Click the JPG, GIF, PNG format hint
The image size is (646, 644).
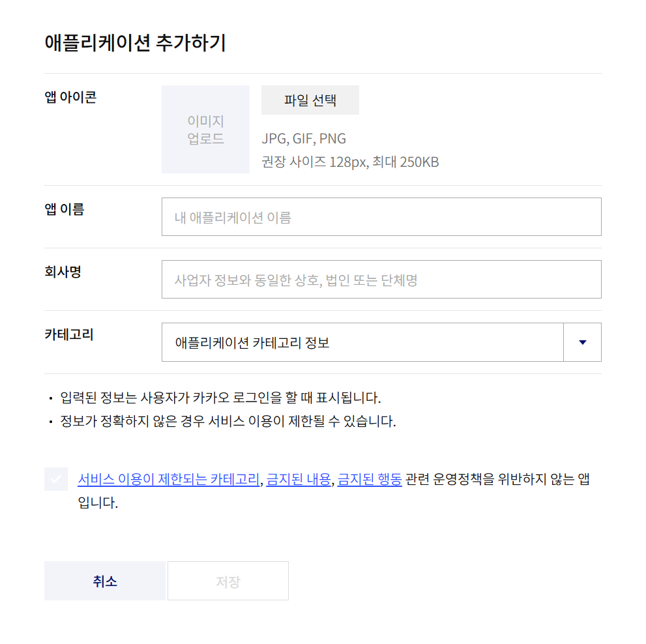[x=304, y=139]
